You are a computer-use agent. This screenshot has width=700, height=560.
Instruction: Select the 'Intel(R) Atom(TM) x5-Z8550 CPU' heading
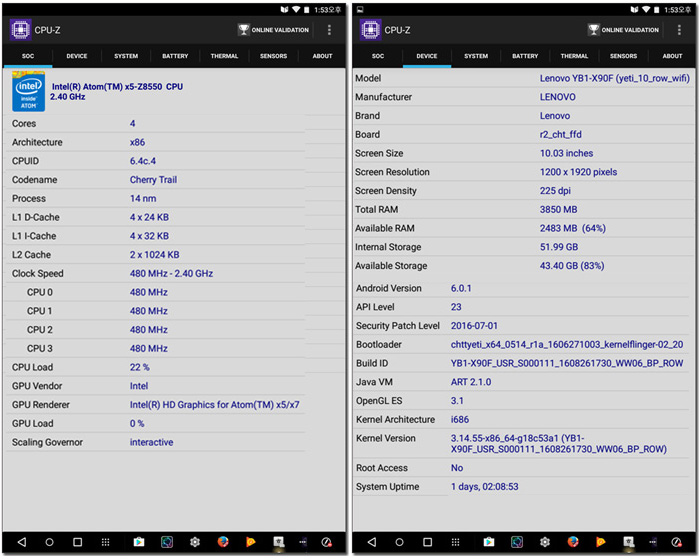click(x=117, y=87)
